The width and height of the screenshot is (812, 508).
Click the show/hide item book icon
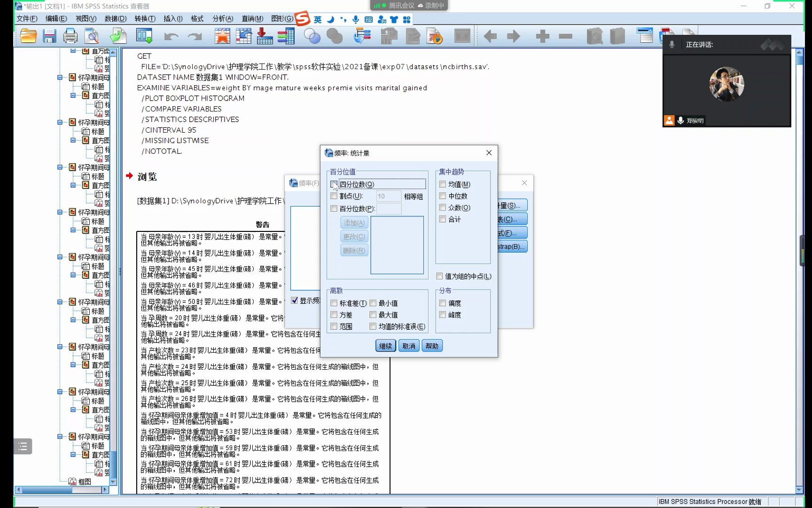(594, 36)
